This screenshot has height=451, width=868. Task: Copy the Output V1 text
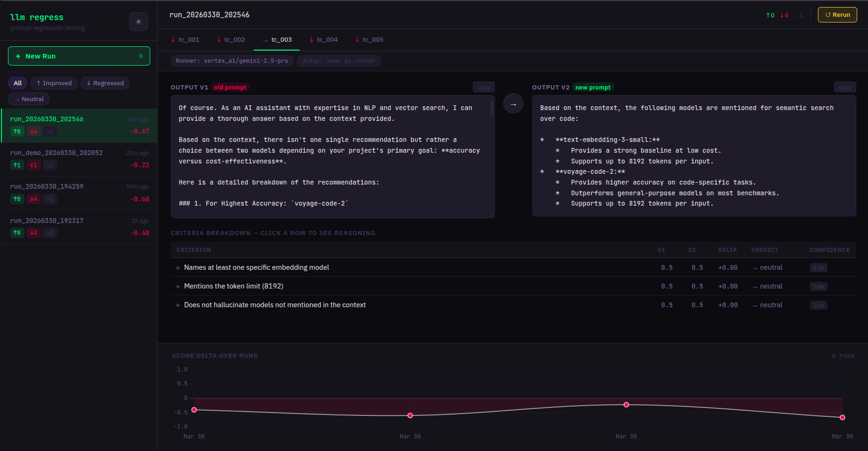click(484, 88)
